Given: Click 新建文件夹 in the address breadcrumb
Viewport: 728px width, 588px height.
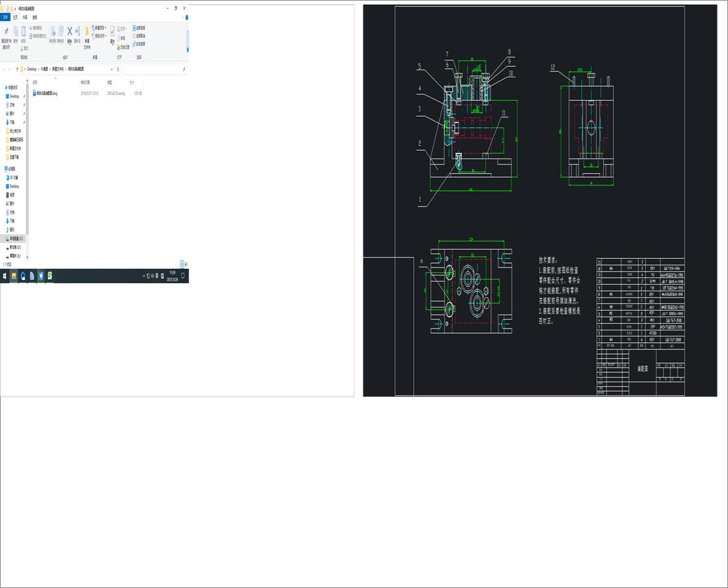Looking at the screenshot, I should [x=58, y=69].
